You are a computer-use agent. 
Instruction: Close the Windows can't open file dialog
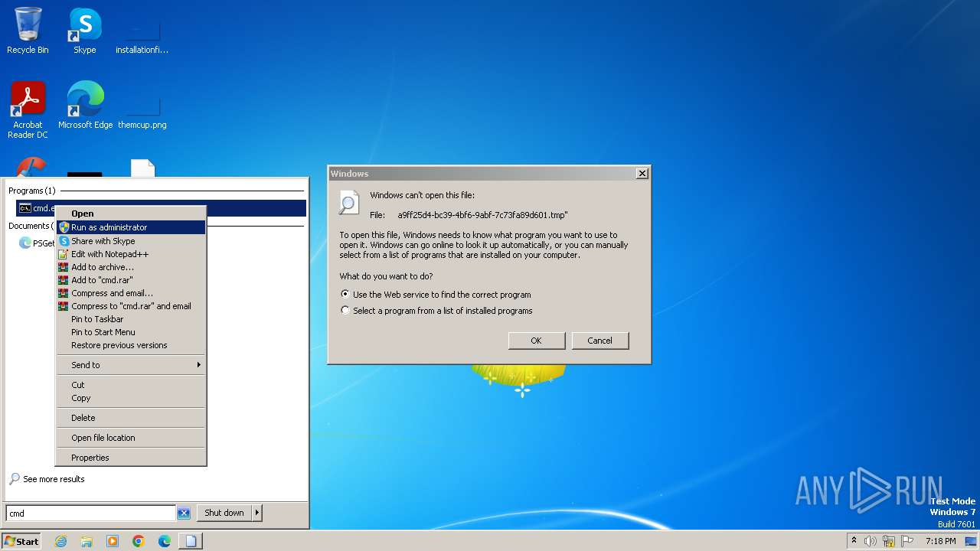[642, 174]
